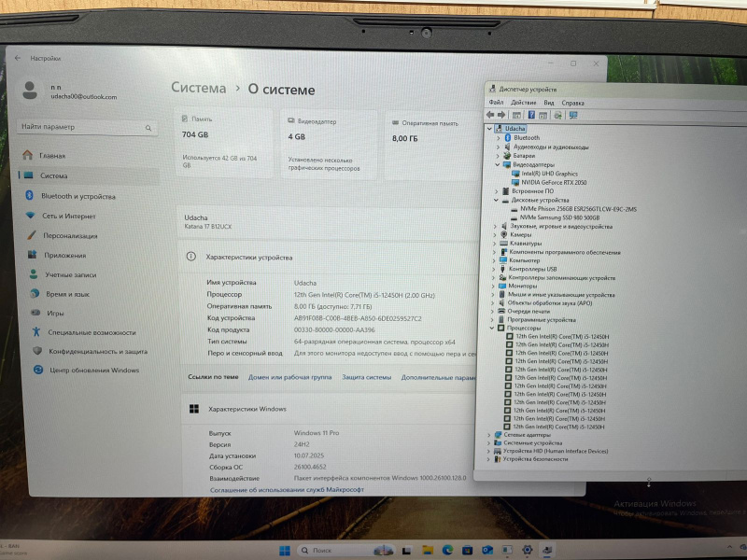Select NVMe Phison 256GB disk
This screenshot has height=560, width=747.
coord(578,208)
